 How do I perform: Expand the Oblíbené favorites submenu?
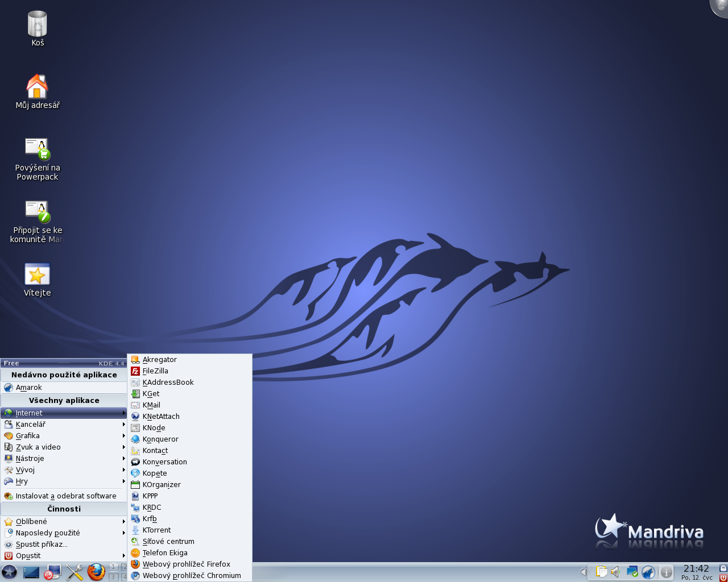(x=64, y=522)
